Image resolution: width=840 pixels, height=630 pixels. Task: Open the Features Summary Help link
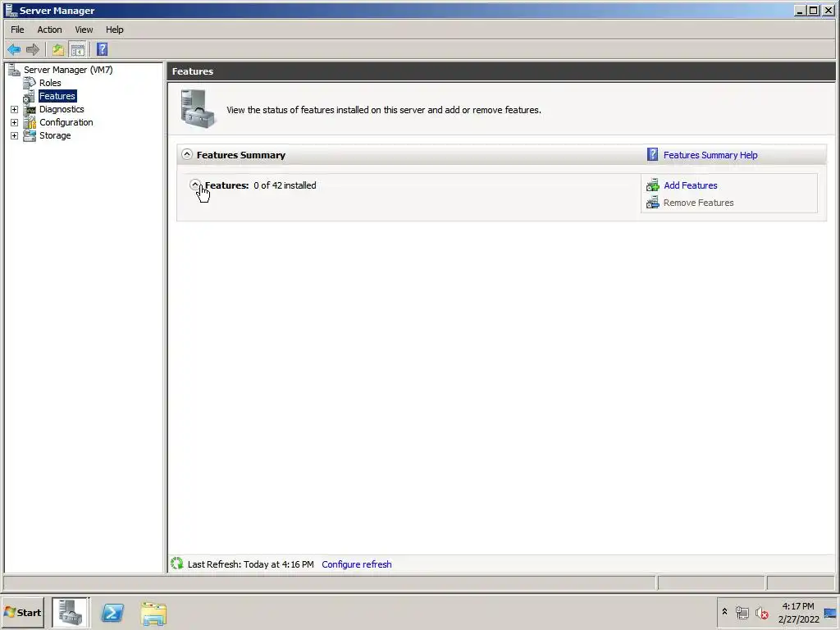click(710, 155)
